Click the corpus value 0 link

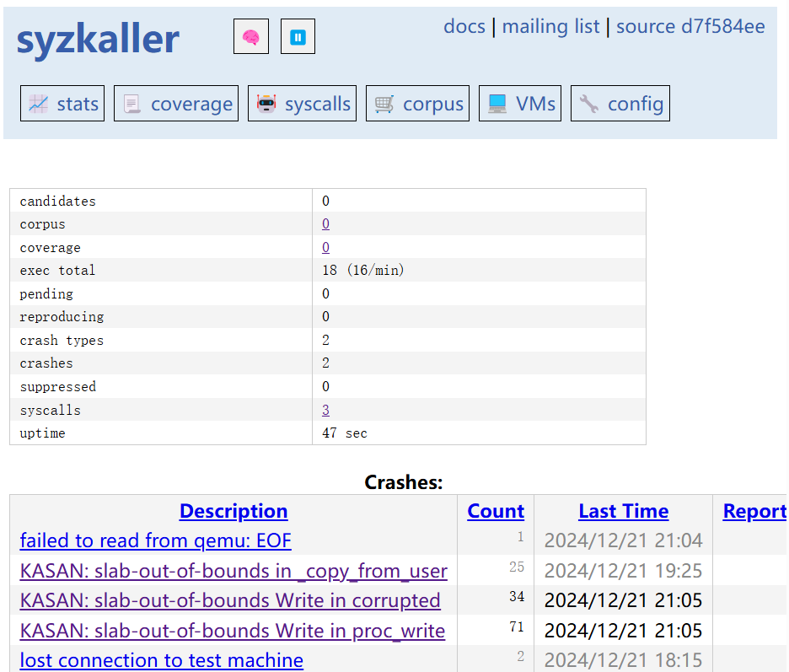(x=325, y=223)
